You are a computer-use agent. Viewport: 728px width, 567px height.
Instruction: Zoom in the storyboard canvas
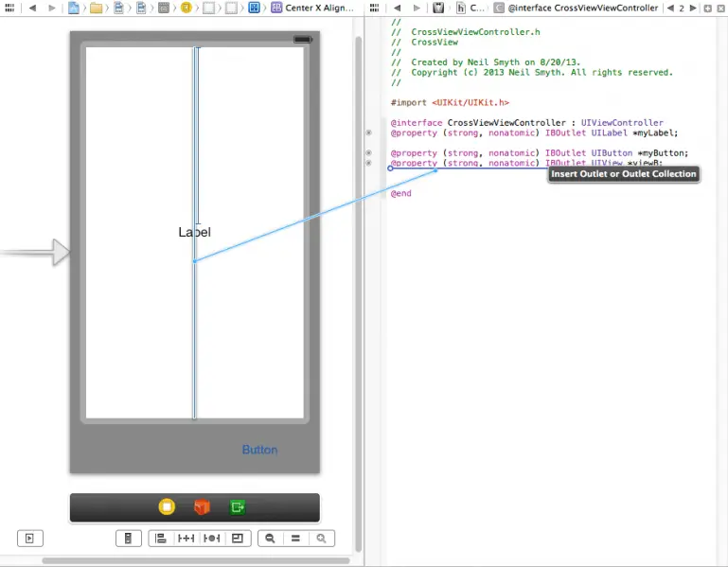coord(322,539)
